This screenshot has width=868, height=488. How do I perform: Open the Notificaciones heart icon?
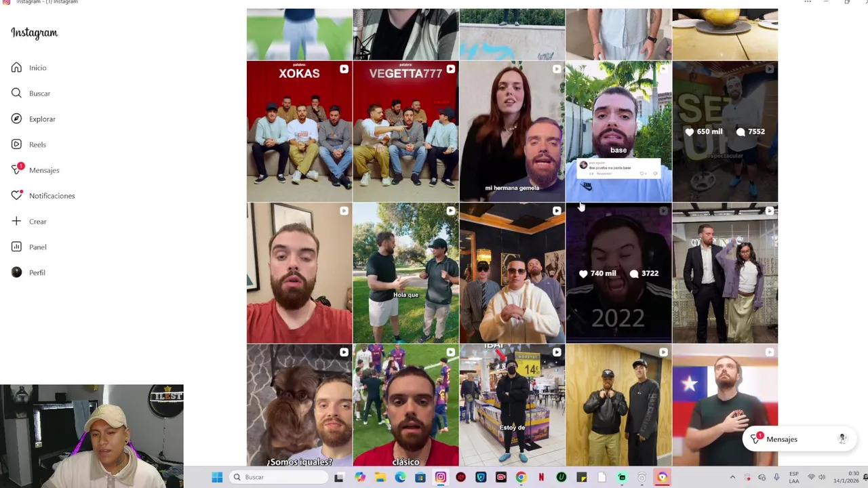coord(16,195)
